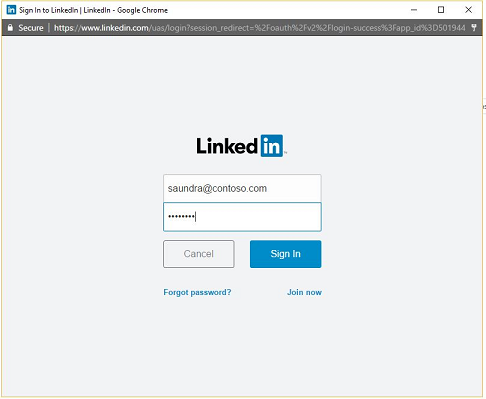Open the Forgot password? link
The height and width of the screenshot is (399, 486).
coord(197,292)
